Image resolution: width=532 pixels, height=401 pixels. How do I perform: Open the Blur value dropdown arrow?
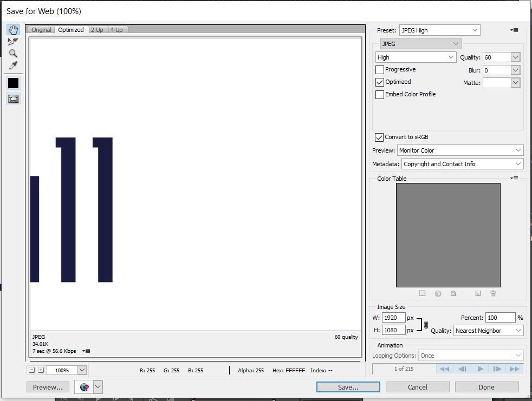[x=515, y=70]
